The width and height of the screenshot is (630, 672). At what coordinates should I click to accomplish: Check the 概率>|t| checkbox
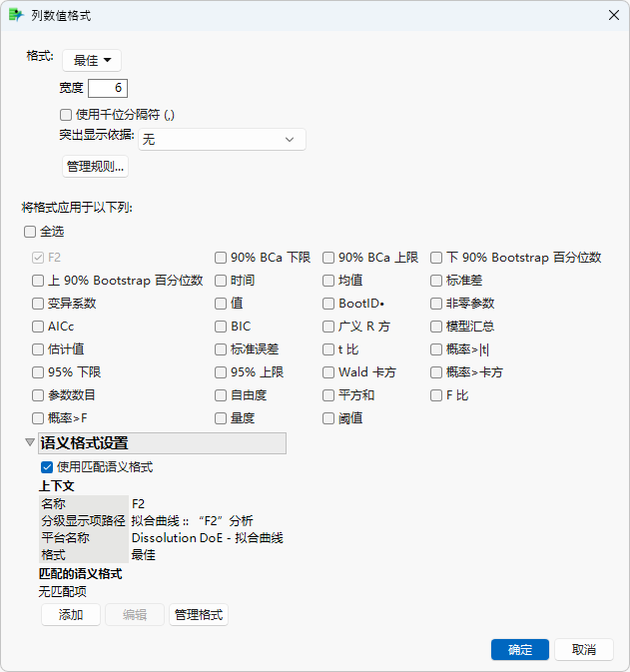pyautogui.click(x=436, y=349)
